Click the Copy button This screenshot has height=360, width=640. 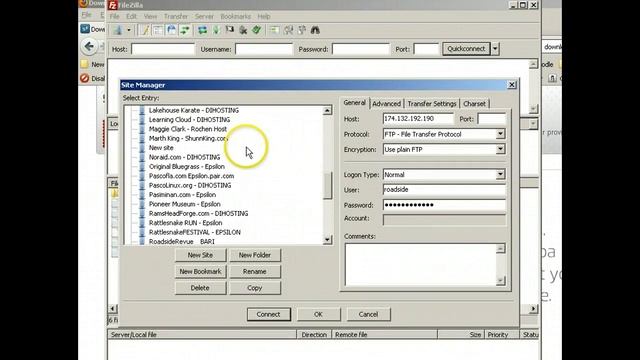point(255,288)
